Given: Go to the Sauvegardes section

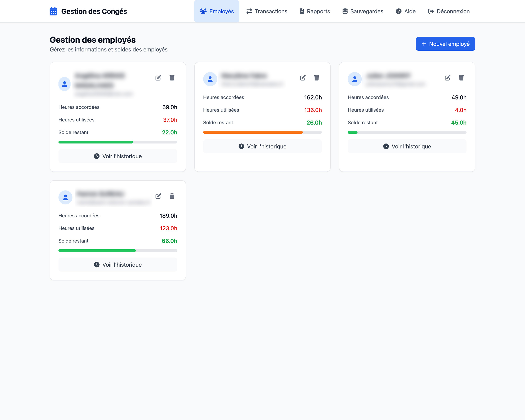Looking at the screenshot, I should (363, 11).
